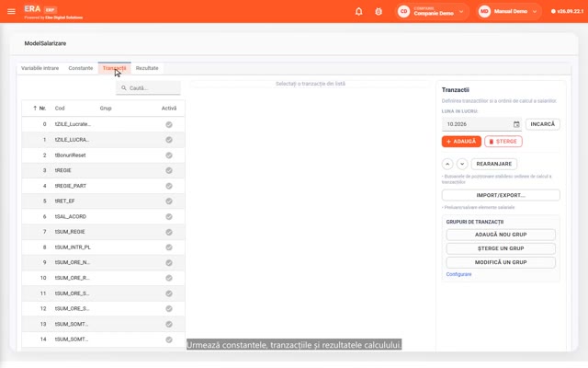588x368 pixels.
Task: Click ȘTERGE UN GRUP button
Action: (501, 248)
